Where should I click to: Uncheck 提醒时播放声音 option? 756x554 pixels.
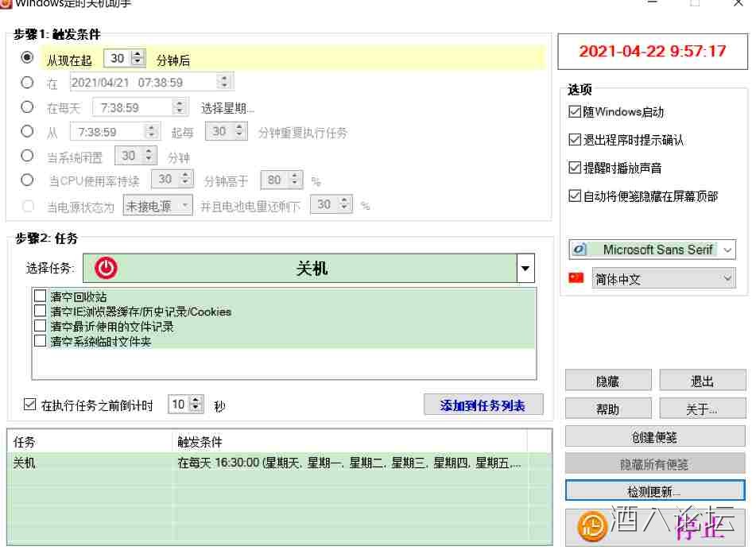(575, 168)
